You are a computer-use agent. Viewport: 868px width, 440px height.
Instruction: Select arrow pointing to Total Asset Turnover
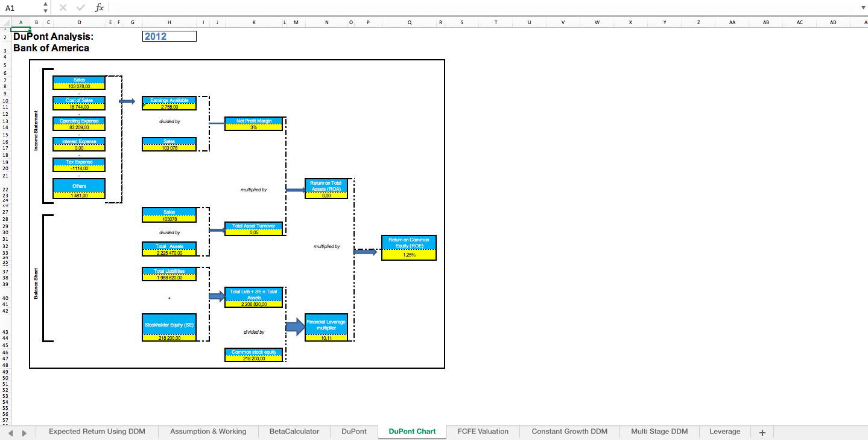pos(217,229)
